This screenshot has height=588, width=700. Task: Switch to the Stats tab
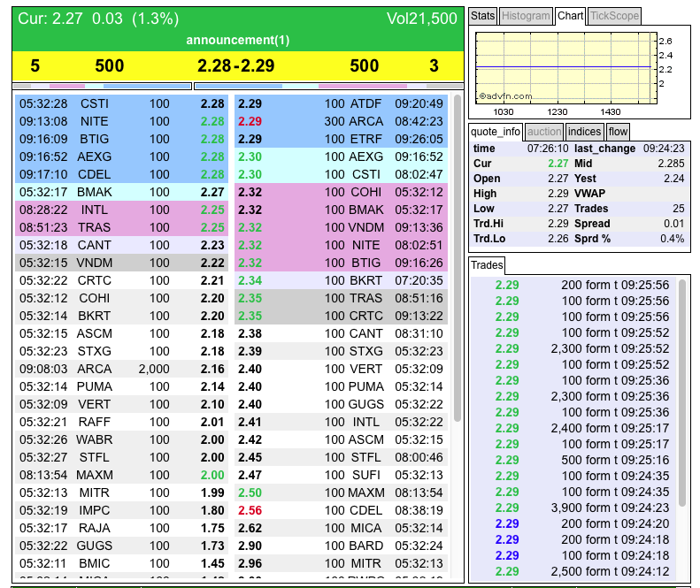[x=482, y=16]
